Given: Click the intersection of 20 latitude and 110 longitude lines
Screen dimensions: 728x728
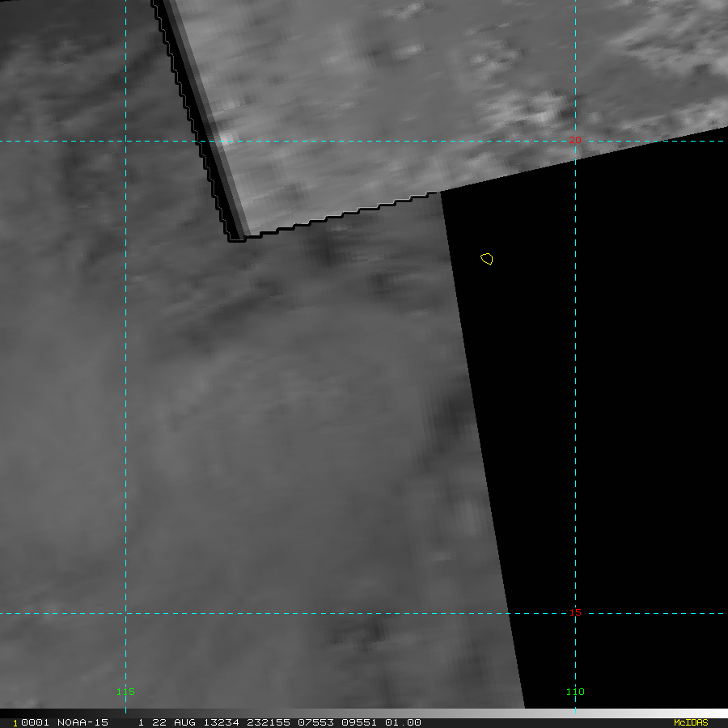Looking at the screenshot, I should (x=575, y=141).
